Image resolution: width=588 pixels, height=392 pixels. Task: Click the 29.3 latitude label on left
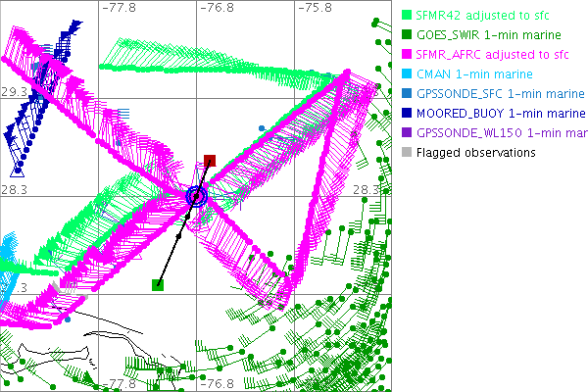pos(14,90)
